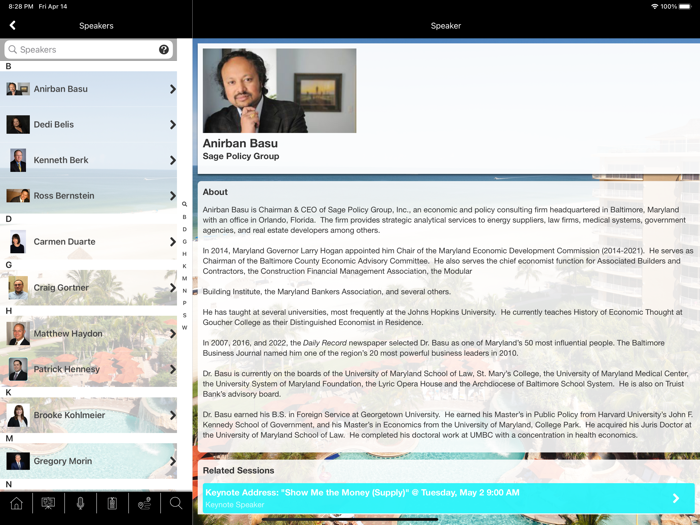Screen dimensions: 700x525
Task: Jump to letter P in index
Action: (184, 303)
